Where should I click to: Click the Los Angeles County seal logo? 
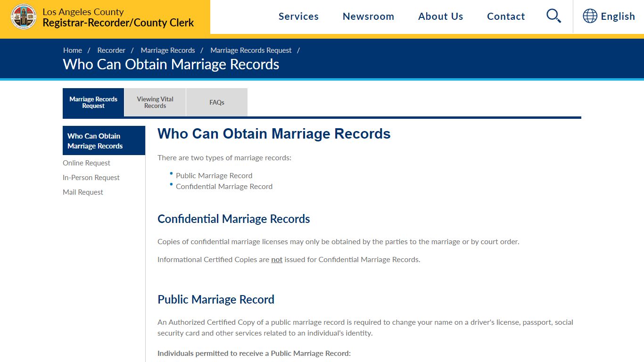pos(24,17)
